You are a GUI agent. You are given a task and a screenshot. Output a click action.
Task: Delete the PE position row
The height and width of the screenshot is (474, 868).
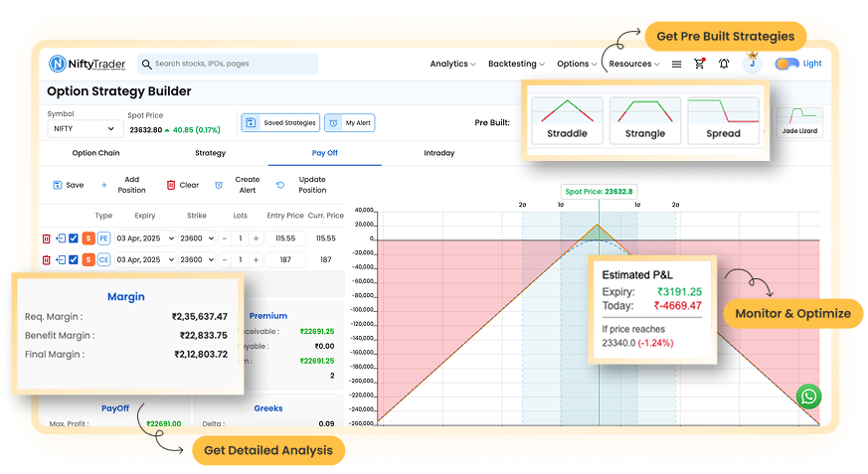pyautogui.click(x=47, y=238)
